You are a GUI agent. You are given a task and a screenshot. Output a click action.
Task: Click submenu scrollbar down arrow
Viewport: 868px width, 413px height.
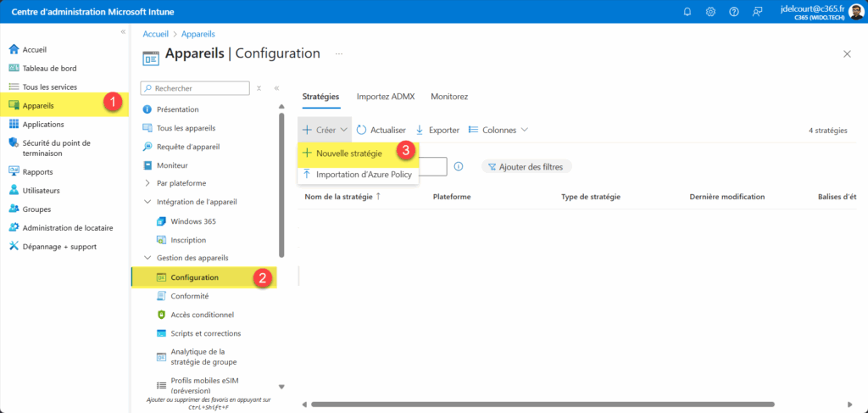[x=281, y=387]
